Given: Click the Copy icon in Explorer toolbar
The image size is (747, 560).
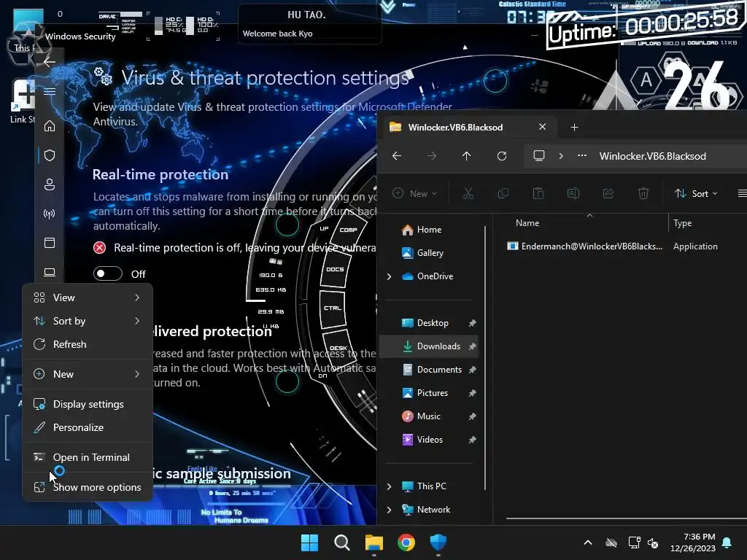Looking at the screenshot, I should [503, 193].
